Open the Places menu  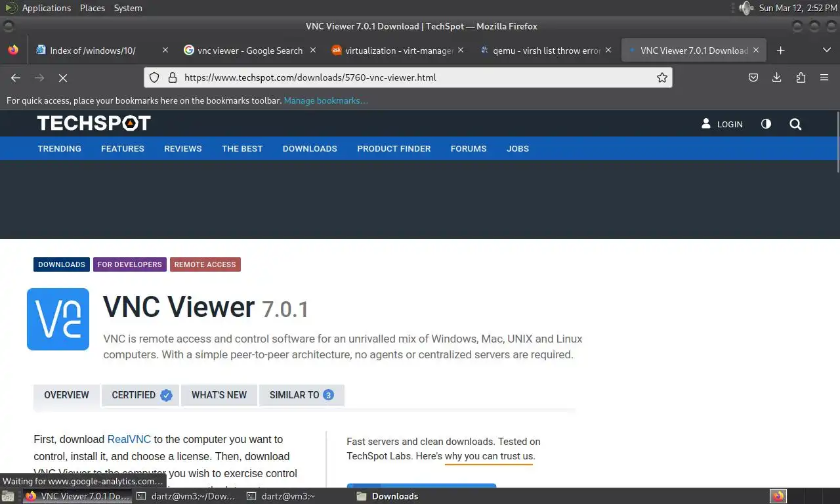[93, 8]
